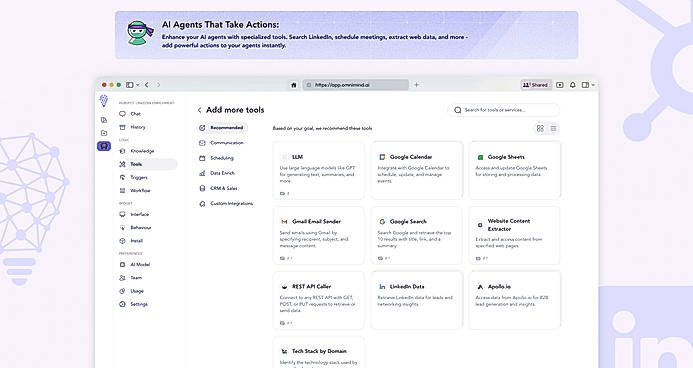Click the browser home icon
This screenshot has width=693, height=368.
coord(293,85)
